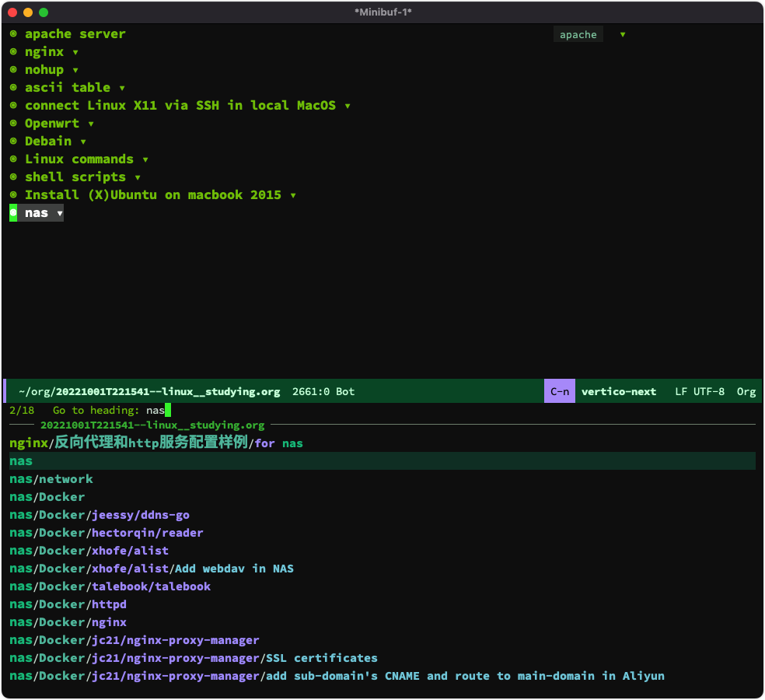The width and height of the screenshot is (765, 700).
Task: Click the apache tag label
Action: point(578,35)
